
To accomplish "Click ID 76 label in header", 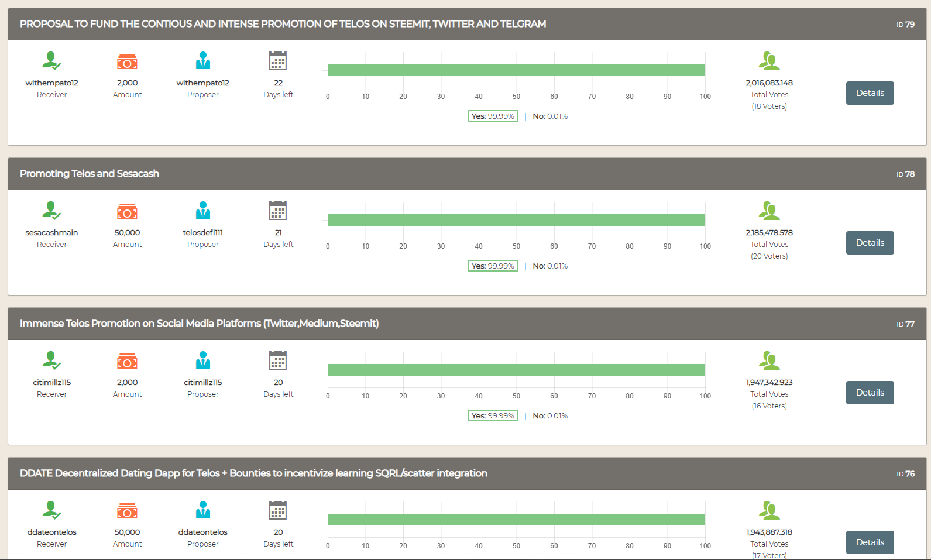I will [x=905, y=474].
